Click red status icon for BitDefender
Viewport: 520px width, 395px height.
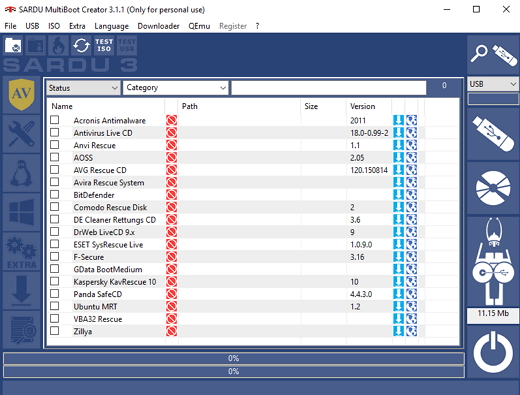pos(171,195)
